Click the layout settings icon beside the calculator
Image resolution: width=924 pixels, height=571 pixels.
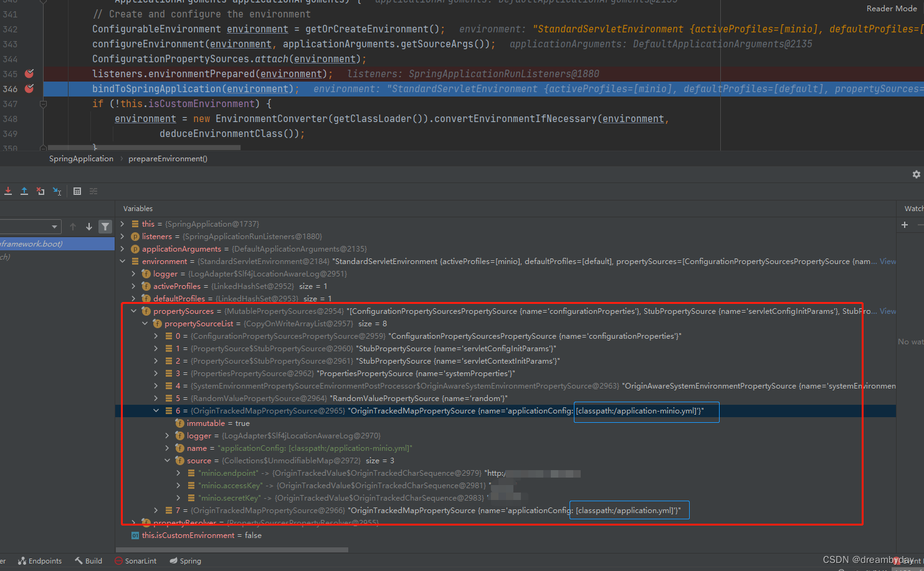[93, 191]
